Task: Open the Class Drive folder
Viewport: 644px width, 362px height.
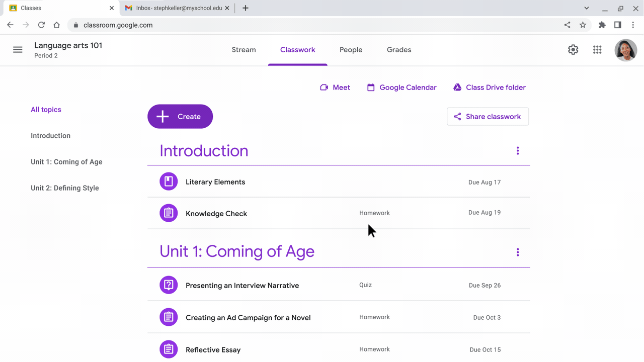Action: (x=490, y=87)
